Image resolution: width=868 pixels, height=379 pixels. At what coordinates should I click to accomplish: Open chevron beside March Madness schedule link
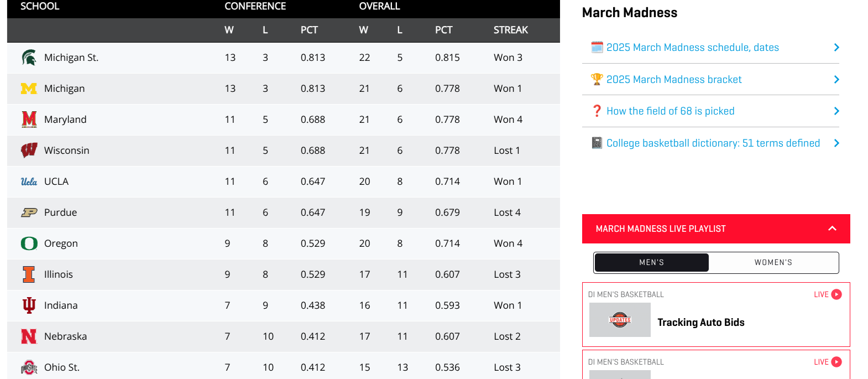[836, 48]
